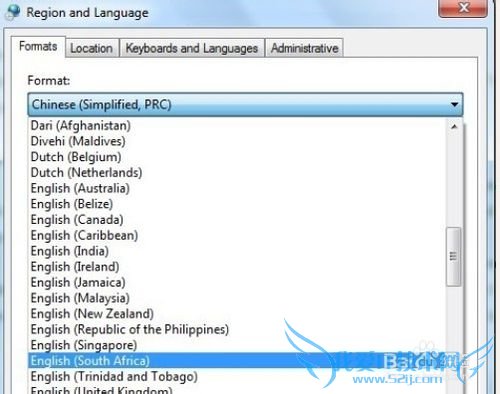Viewport: 500px width, 394px height.
Task: Open the Format dropdown showing Chinese (Simplified, PRC)
Action: pos(245,105)
